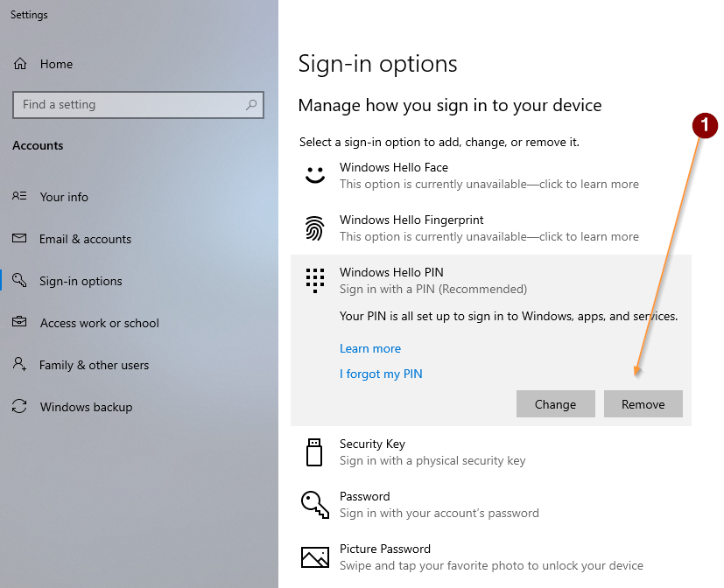The width and height of the screenshot is (724, 588).
Task: Click the Windows backup sync icon
Action: coord(19,406)
